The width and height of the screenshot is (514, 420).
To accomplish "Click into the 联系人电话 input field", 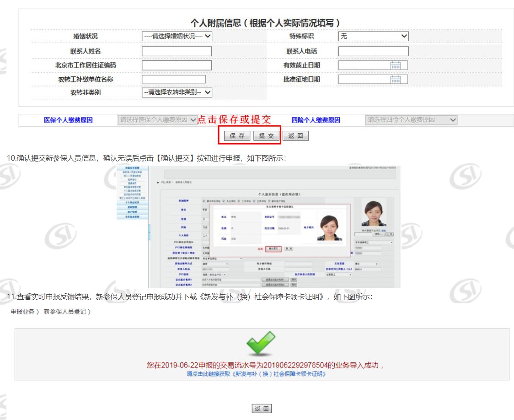I will click(373, 51).
